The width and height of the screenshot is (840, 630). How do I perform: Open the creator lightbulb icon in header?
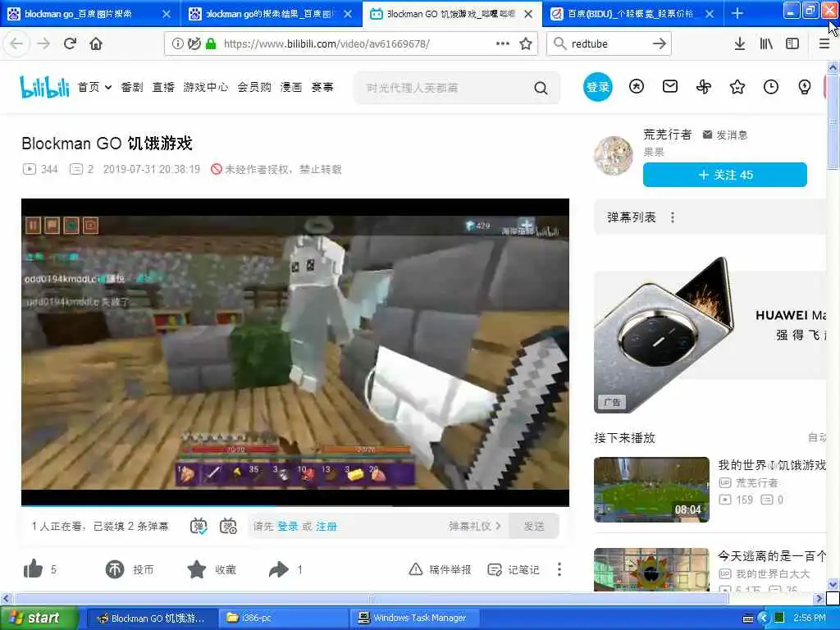click(x=804, y=86)
